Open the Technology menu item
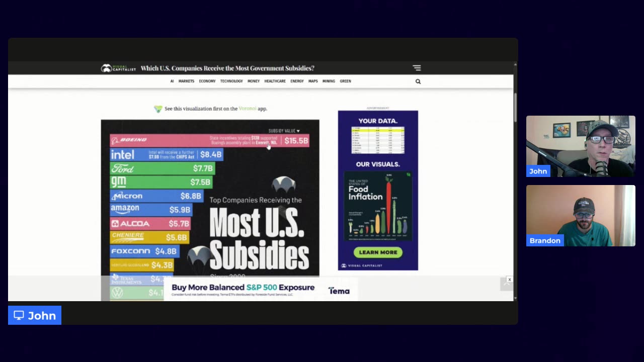644x362 pixels. coord(231,81)
